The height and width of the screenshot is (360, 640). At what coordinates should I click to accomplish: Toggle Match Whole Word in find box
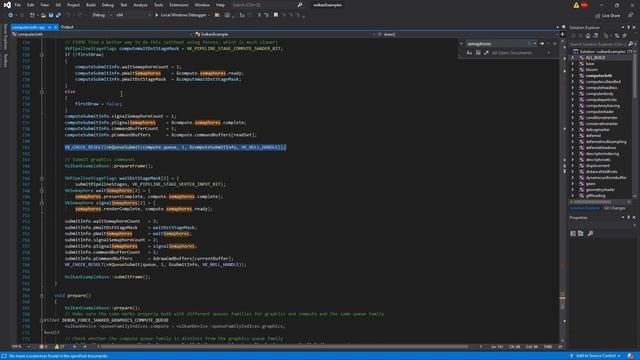pos(478,53)
